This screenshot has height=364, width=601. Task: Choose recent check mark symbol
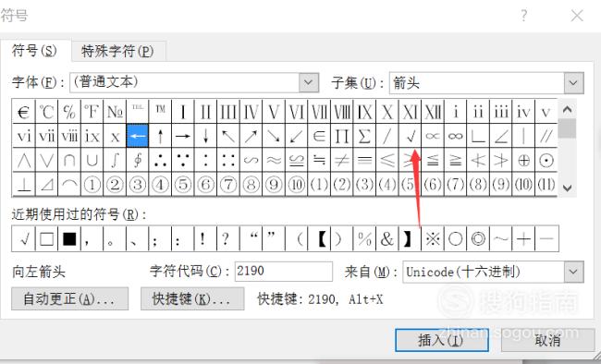click(24, 238)
